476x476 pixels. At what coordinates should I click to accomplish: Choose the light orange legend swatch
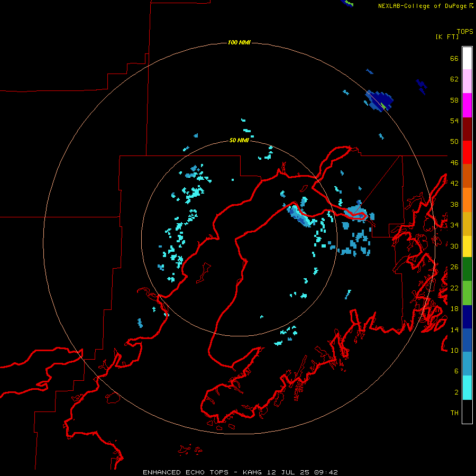(x=467, y=200)
